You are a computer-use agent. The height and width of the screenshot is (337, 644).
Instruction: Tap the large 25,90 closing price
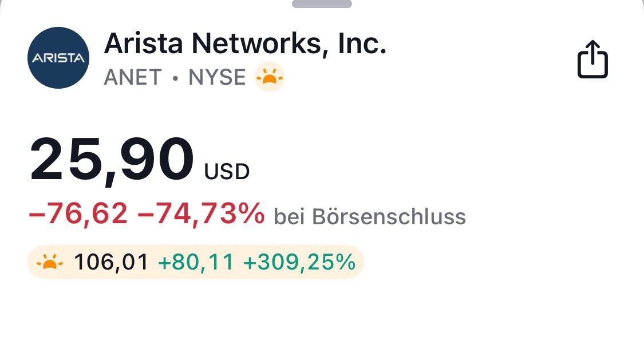[x=112, y=160]
